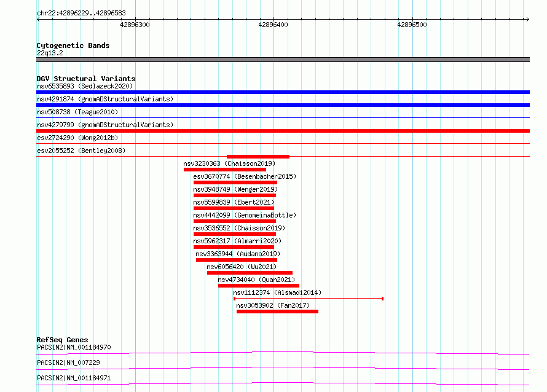Click nsv4734040 (Quan2021) variant label
This screenshot has width=547, height=392.
pyautogui.click(x=256, y=280)
